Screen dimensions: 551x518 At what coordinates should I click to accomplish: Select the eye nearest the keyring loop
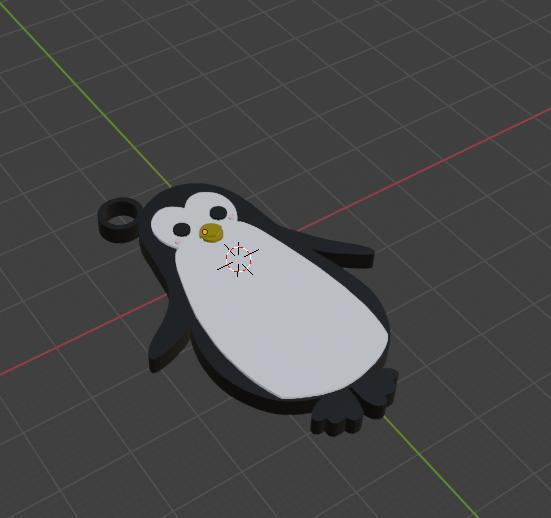[x=182, y=230]
